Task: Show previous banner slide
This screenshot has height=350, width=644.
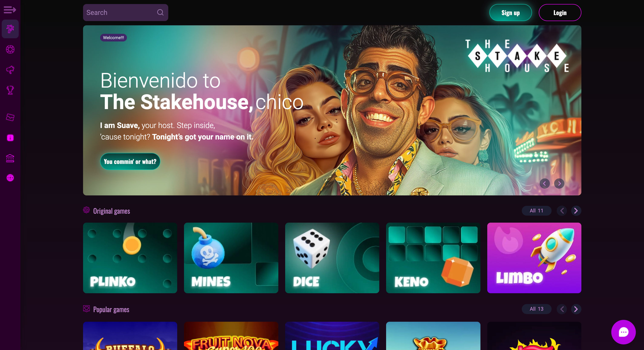Action: 545,184
